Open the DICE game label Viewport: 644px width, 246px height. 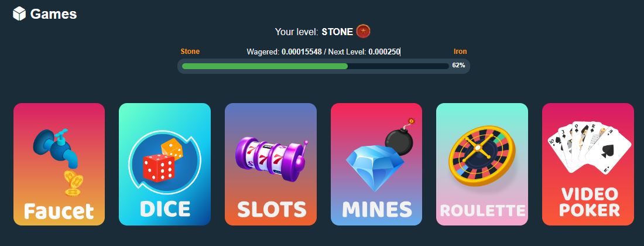[x=165, y=209]
